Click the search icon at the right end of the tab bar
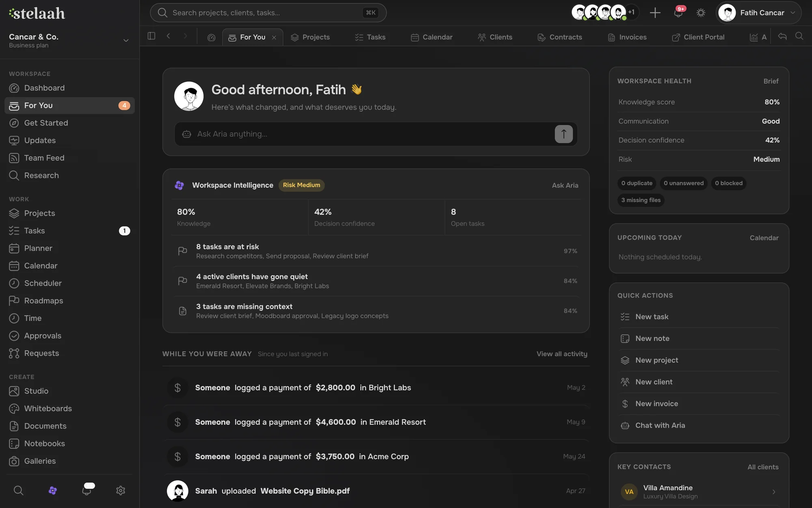Viewport: 812px width, 508px height. (799, 36)
